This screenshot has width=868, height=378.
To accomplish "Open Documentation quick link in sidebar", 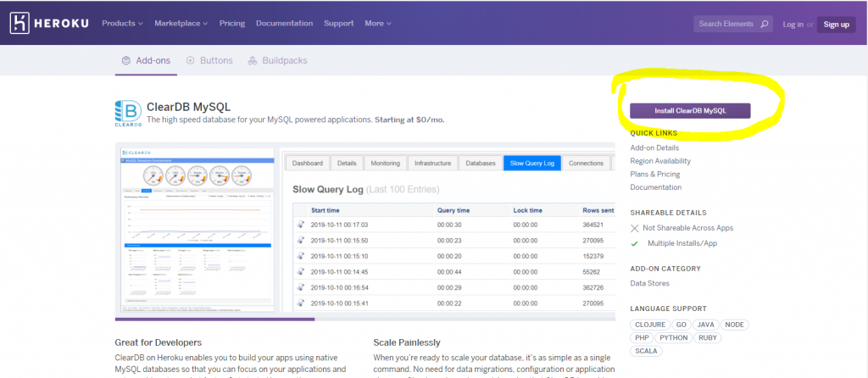I will click(656, 187).
